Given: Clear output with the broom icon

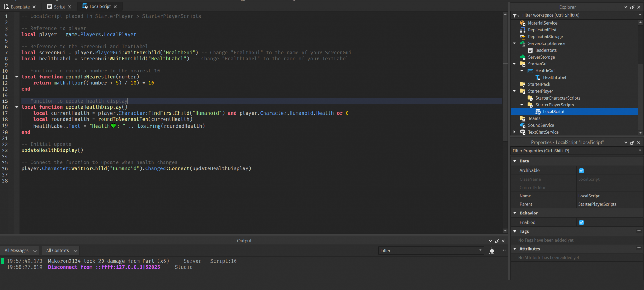Looking at the screenshot, I should click(x=491, y=251).
